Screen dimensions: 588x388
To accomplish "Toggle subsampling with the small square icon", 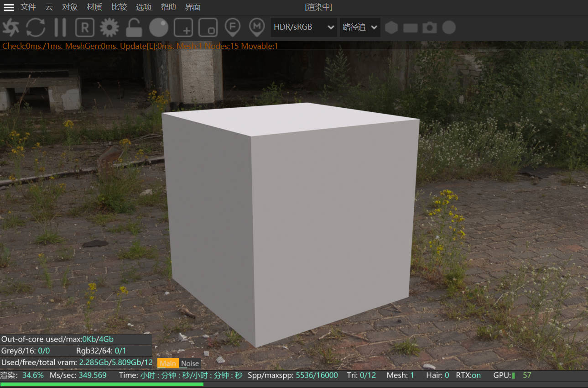I will [208, 27].
